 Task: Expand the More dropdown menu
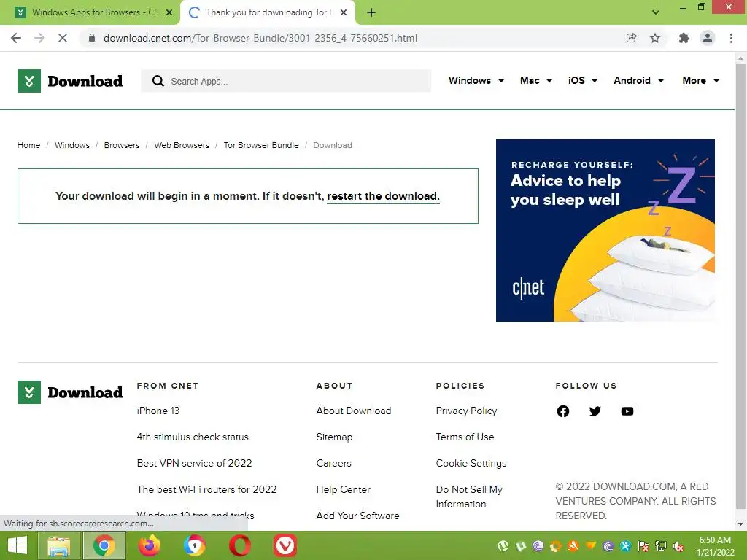pos(700,80)
